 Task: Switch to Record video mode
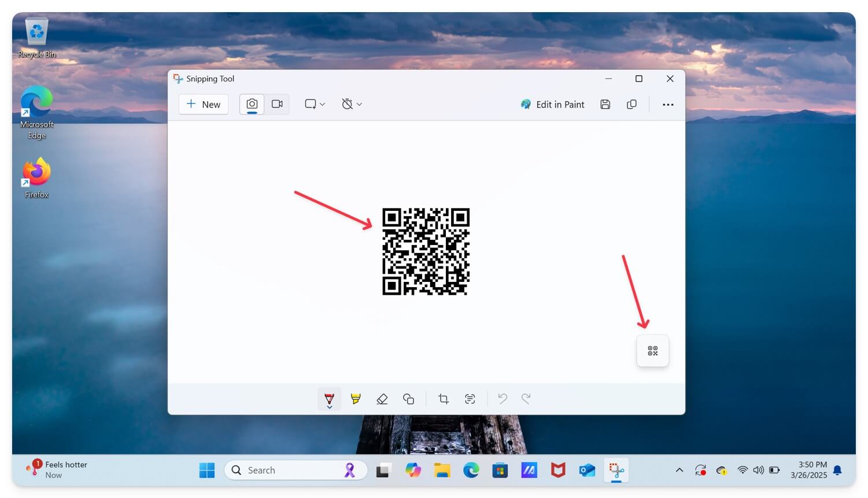tap(277, 104)
